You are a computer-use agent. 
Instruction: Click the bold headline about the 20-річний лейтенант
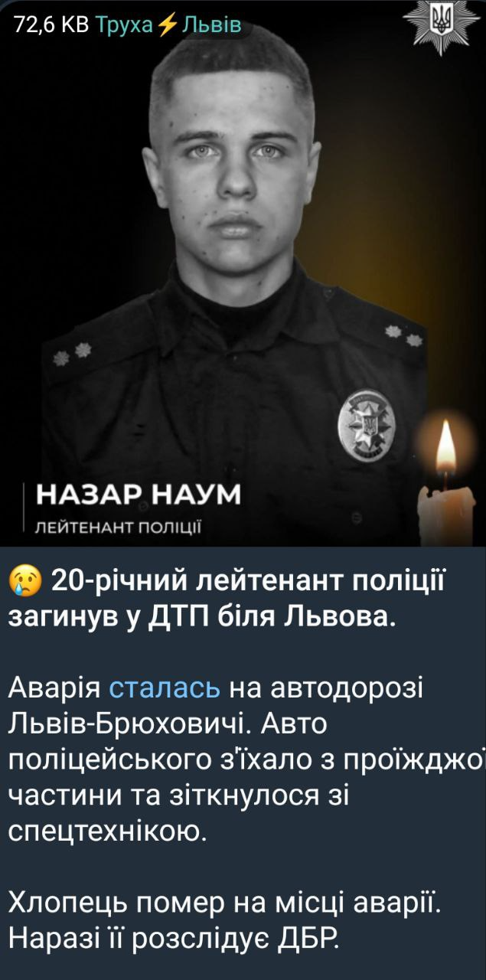point(227,599)
